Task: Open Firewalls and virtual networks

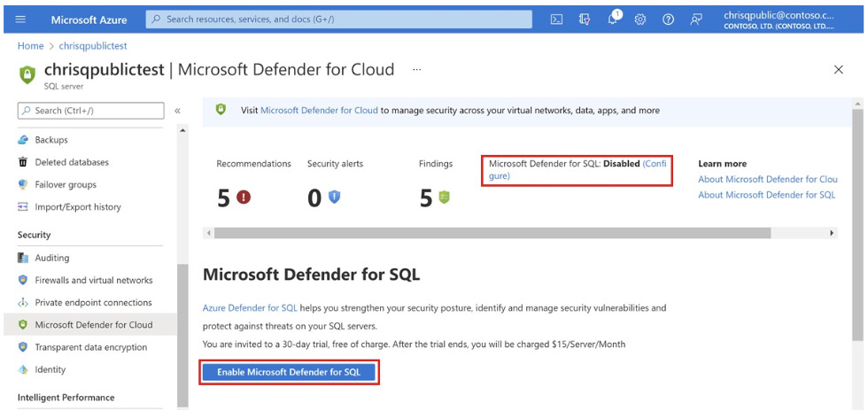Action: [x=94, y=280]
